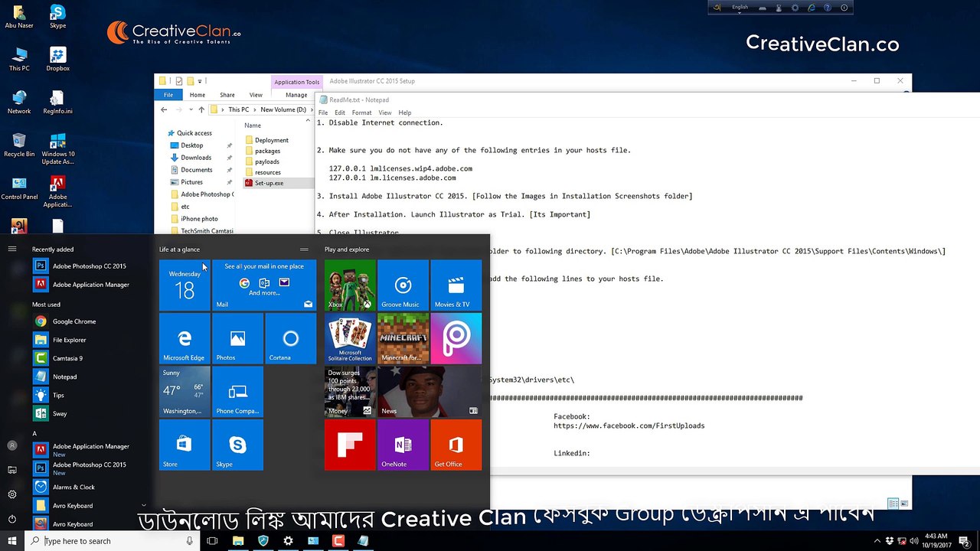980x551 pixels.
Task: Click Task View button on taskbar
Action: point(213,541)
